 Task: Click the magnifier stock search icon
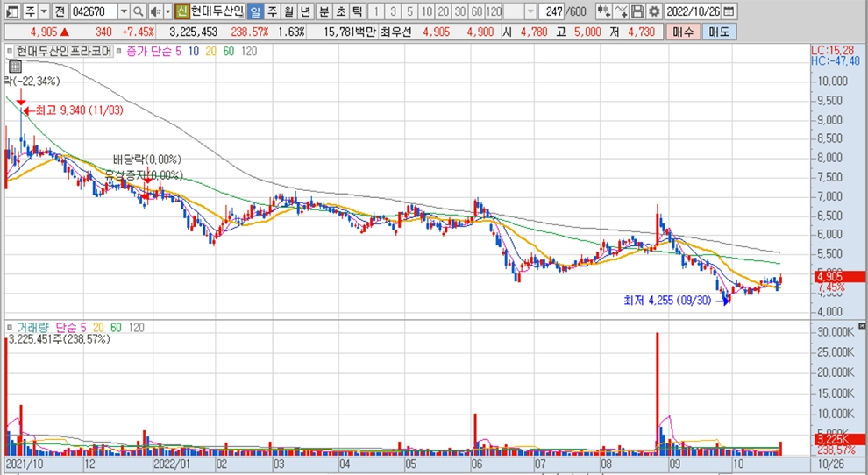pyautogui.click(x=139, y=11)
